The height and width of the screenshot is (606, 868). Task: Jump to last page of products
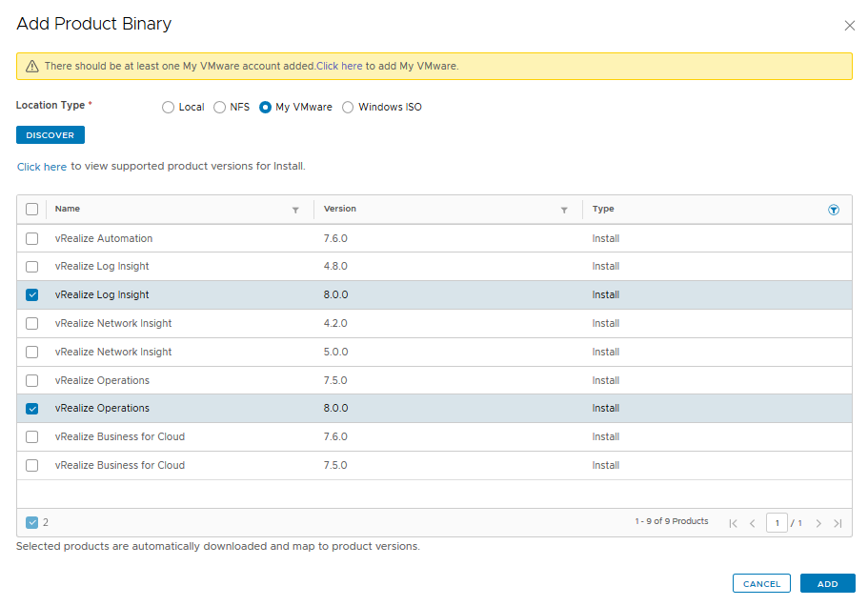pos(838,523)
